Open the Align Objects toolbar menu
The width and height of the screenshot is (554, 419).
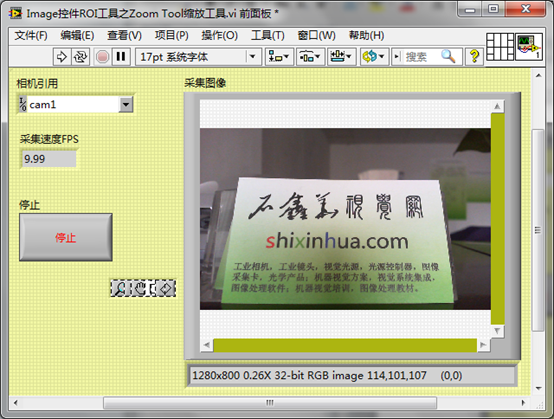279,57
